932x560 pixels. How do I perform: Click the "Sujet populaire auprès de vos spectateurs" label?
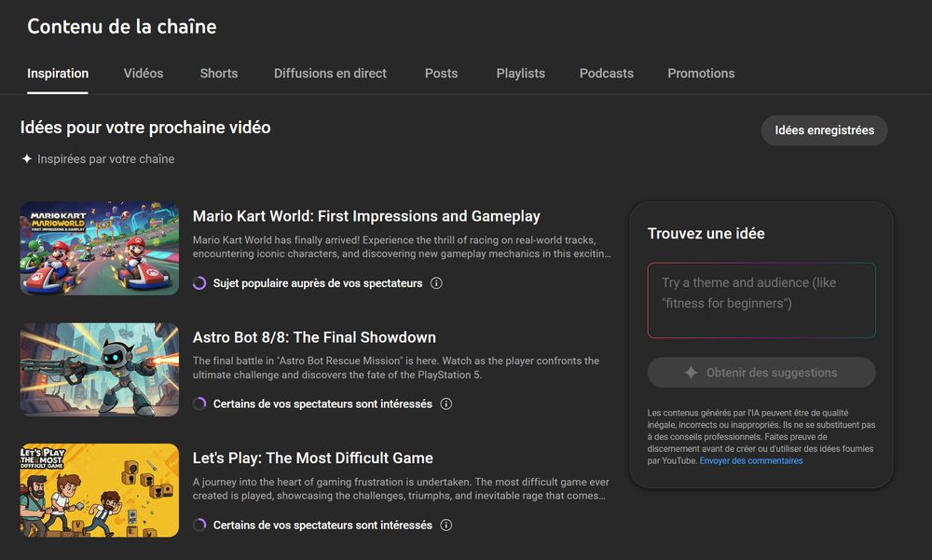pyautogui.click(x=318, y=283)
